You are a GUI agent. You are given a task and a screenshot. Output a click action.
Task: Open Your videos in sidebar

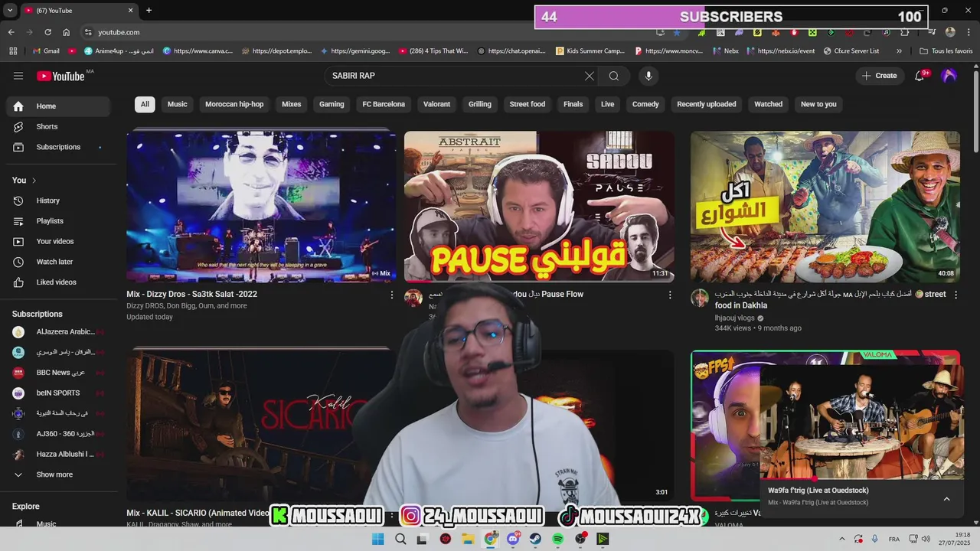pos(58,242)
